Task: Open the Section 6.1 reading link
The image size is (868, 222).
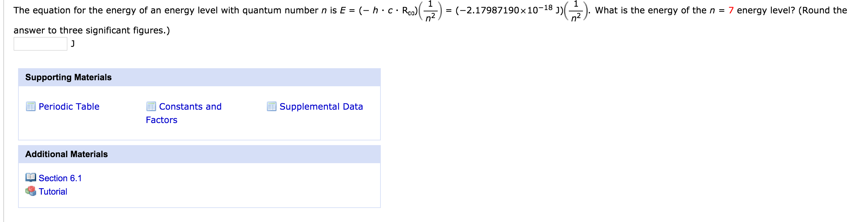Action: pos(60,178)
